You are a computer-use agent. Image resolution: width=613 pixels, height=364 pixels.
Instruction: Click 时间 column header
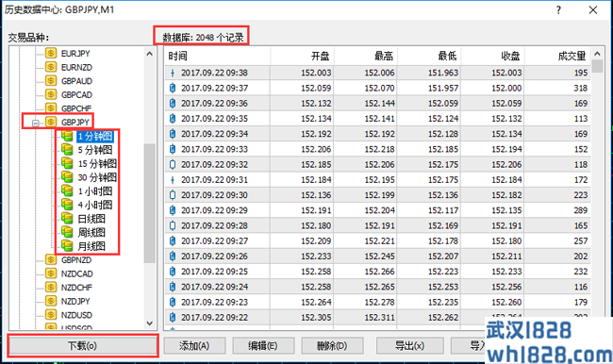(217, 56)
